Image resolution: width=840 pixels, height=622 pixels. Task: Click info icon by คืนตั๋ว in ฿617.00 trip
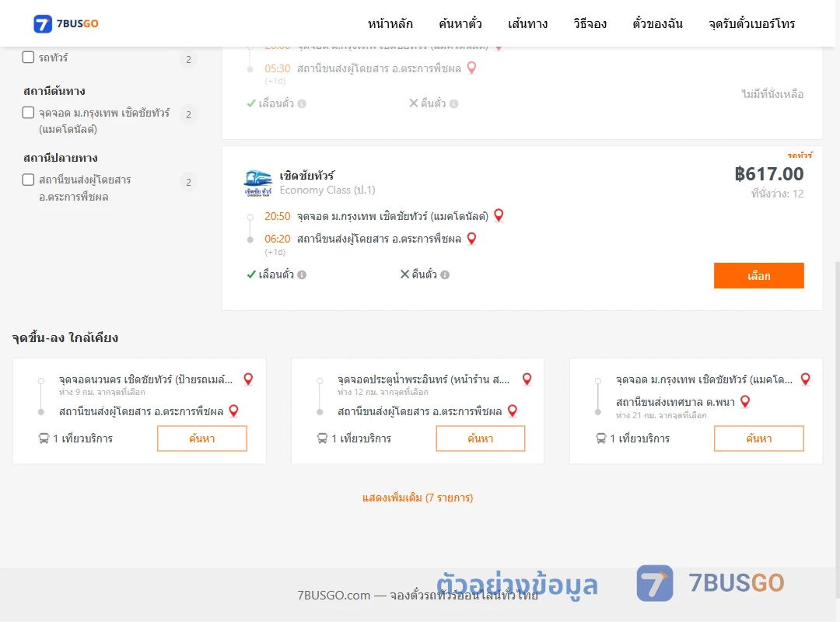tap(445, 274)
